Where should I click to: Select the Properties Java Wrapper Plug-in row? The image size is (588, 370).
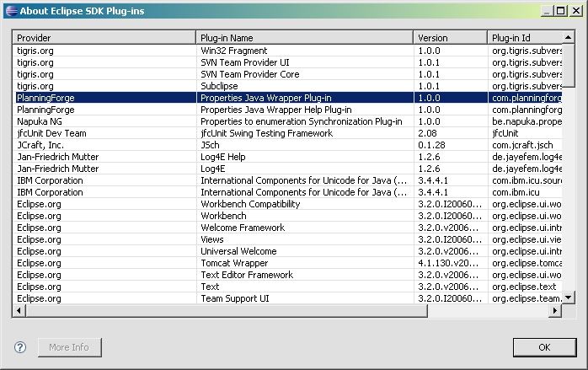pos(287,98)
